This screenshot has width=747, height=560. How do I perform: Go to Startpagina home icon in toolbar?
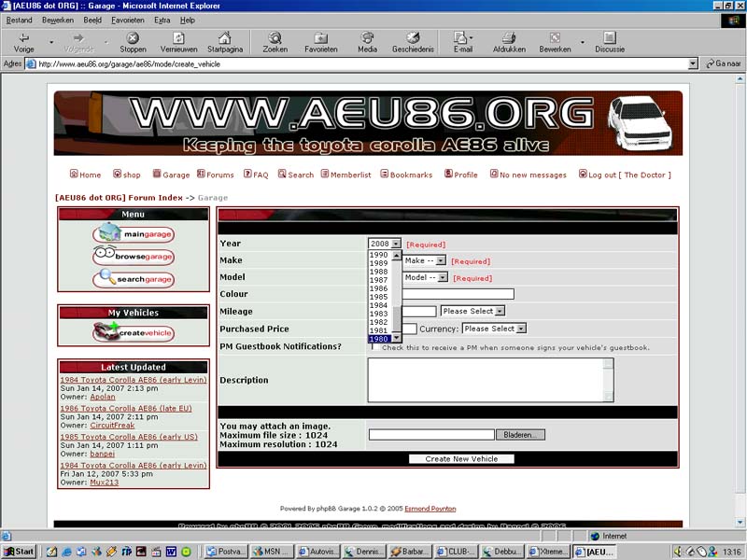click(224, 38)
